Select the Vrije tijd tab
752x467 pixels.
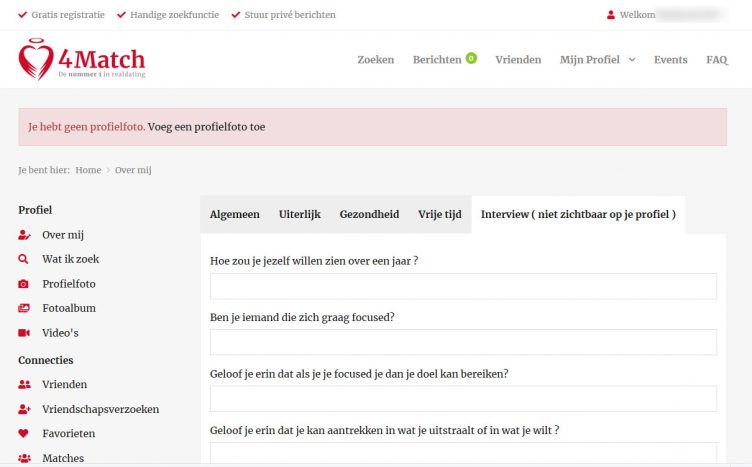click(440, 215)
